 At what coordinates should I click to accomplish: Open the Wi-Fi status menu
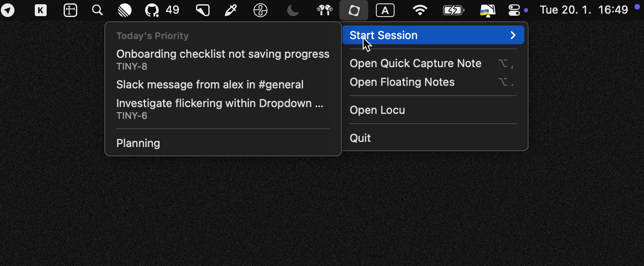pos(420,11)
